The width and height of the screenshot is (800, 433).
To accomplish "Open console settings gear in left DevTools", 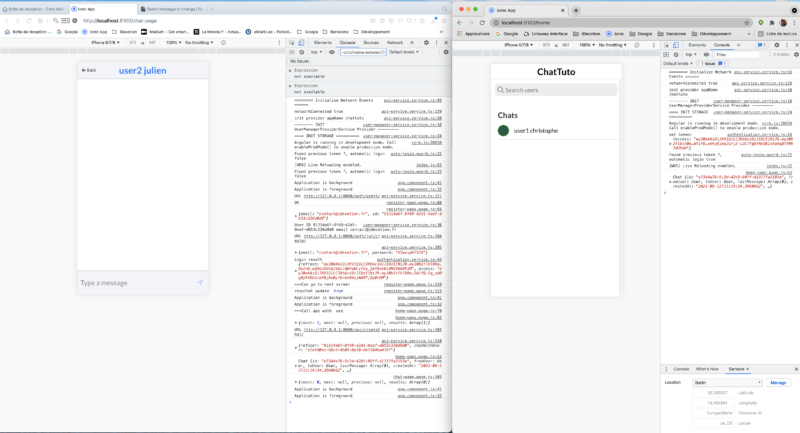I will (446, 52).
